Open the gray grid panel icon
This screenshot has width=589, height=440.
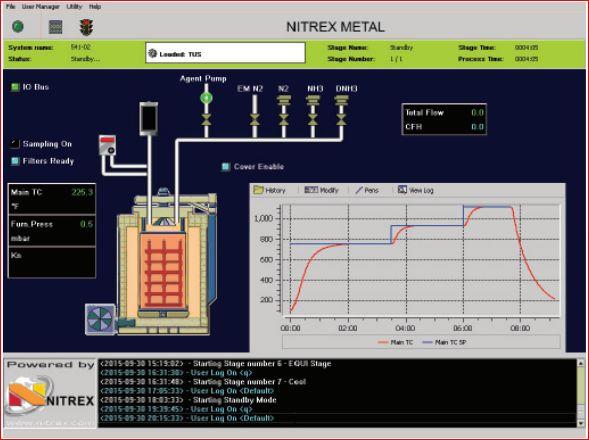click(56, 27)
